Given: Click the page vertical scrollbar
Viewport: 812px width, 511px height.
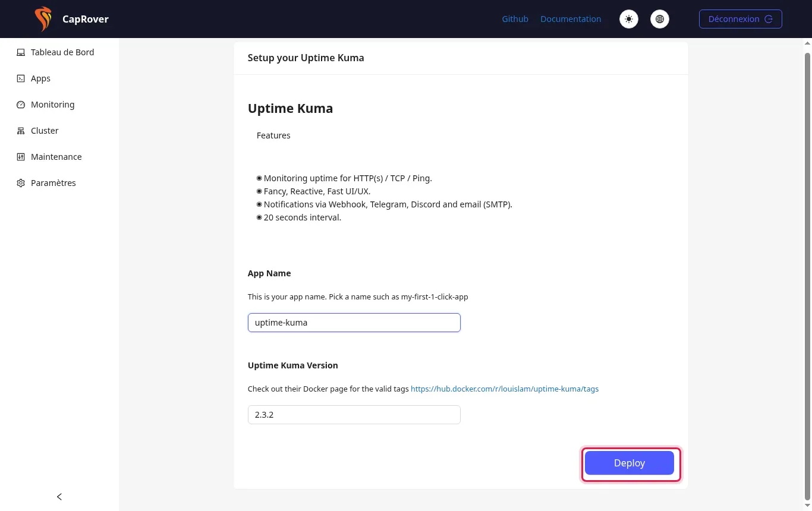Looking at the screenshot, I should click(x=807, y=276).
